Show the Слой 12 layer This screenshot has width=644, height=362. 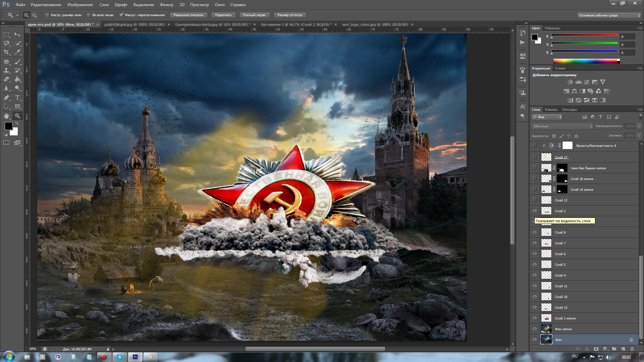535,200
